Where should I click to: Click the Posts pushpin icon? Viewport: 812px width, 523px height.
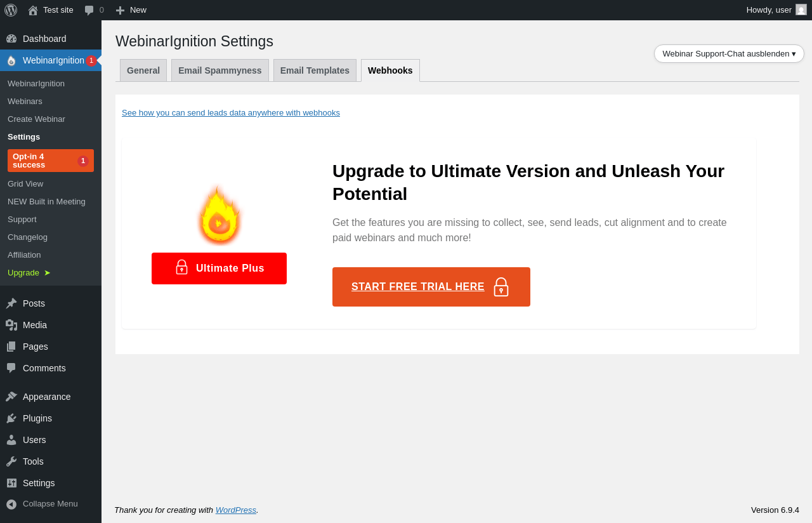click(11, 303)
